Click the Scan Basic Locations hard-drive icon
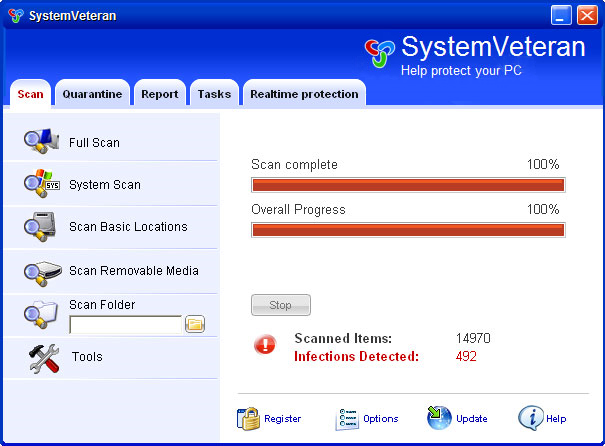 pyautogui.click(x=40, y=226)
